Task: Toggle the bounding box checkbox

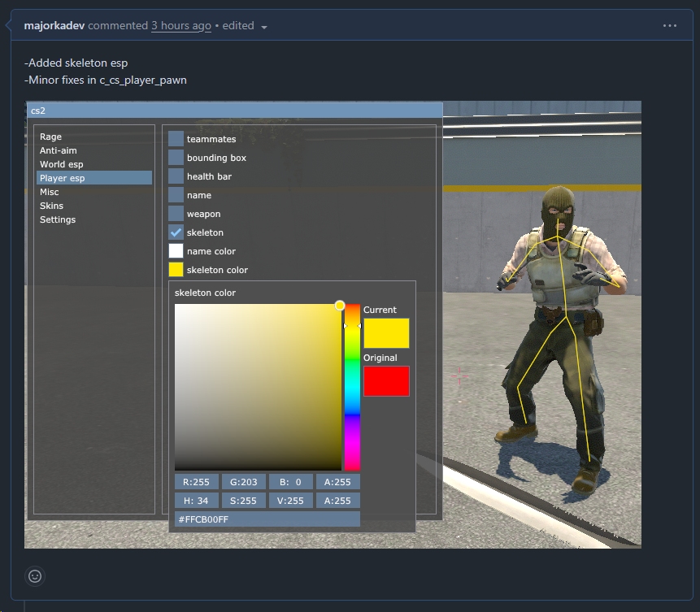Action: point(176,158)
